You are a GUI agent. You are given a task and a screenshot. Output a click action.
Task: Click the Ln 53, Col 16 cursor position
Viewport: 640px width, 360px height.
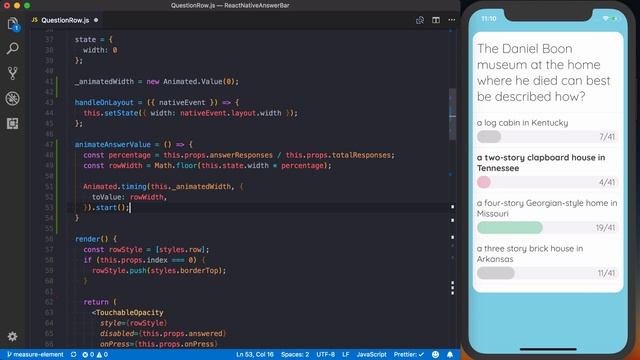point(255,354)
